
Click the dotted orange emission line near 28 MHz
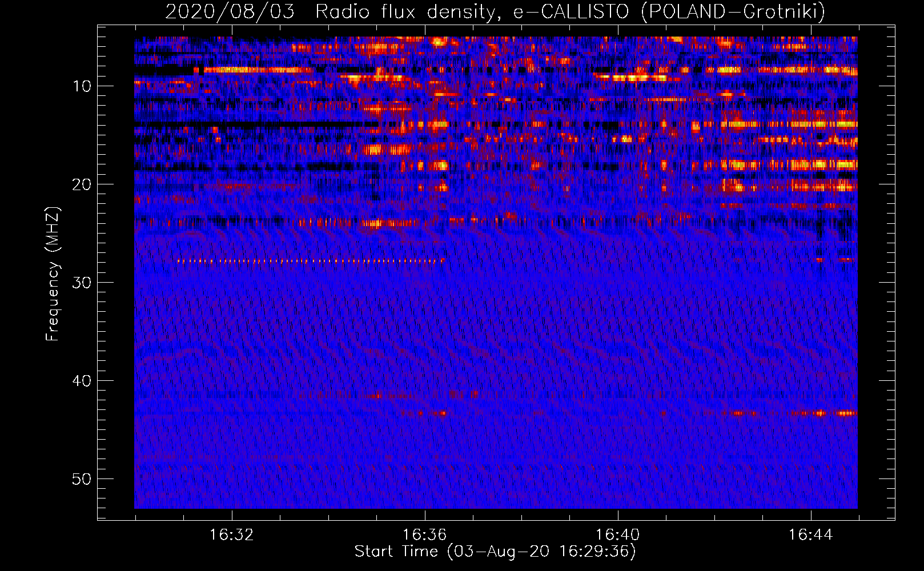[311, 261]
